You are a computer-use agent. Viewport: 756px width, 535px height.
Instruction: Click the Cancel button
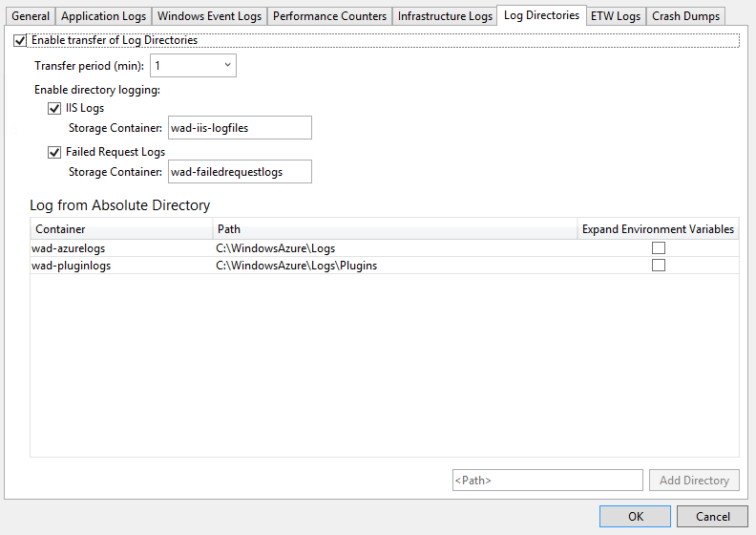point(712,517)
